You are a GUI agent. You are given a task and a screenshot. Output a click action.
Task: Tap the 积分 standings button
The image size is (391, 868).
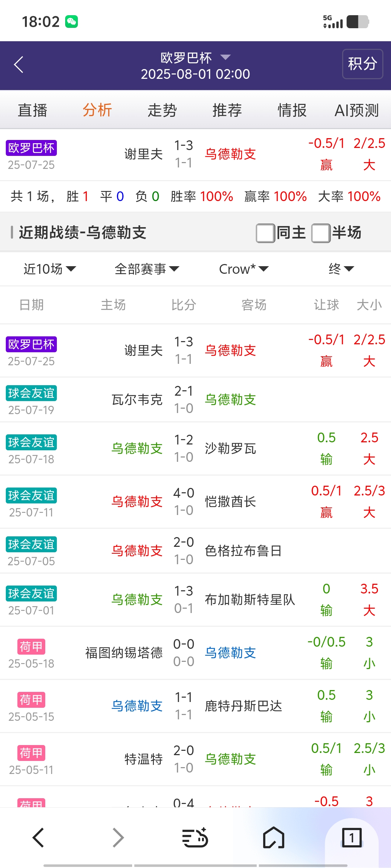pos(362,64)
